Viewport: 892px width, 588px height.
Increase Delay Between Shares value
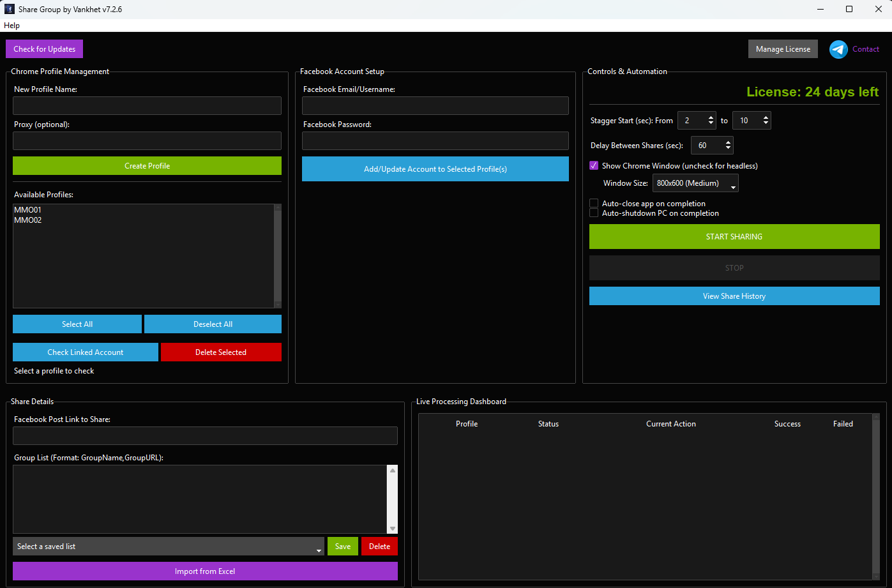[729, 142]
